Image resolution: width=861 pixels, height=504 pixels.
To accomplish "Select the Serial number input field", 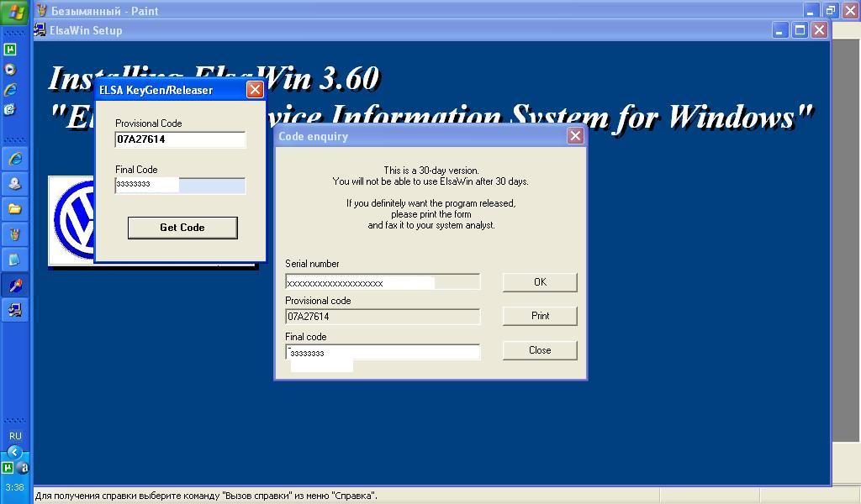I will 383,283.
